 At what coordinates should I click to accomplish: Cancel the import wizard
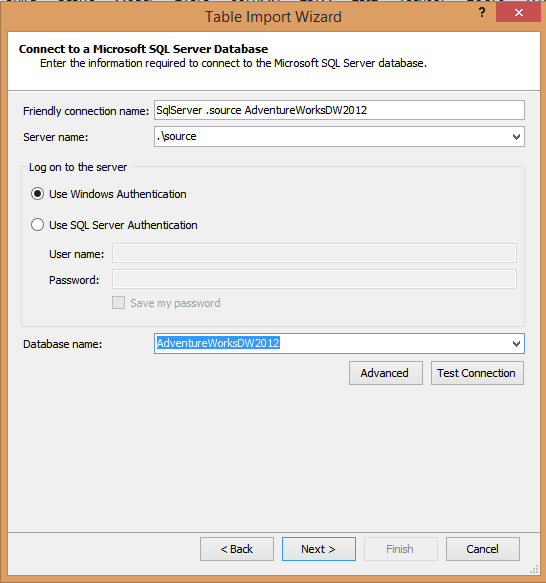(483, 549)
